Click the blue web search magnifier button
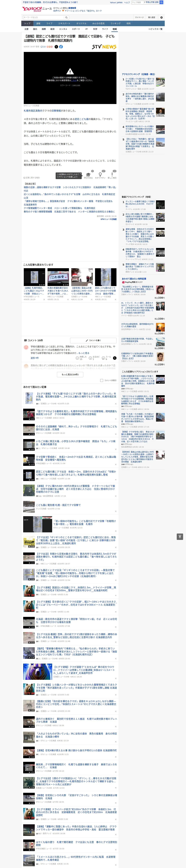 click(161, 2)
